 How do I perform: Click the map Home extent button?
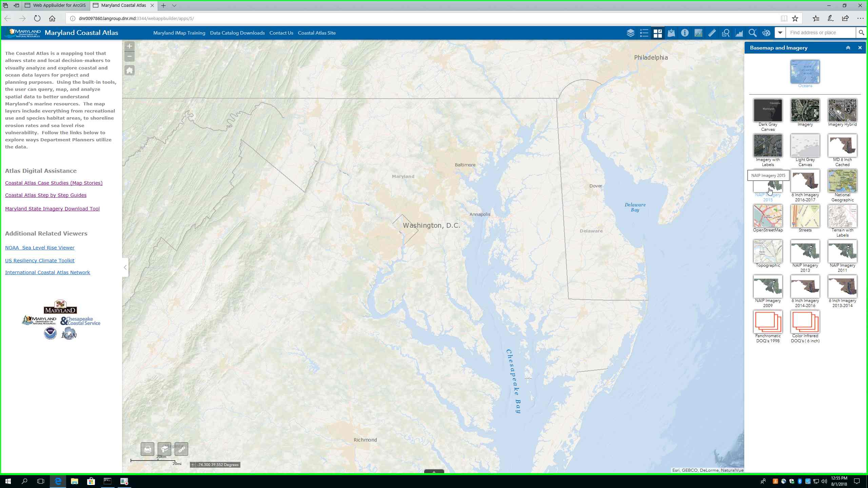(130, 70)
